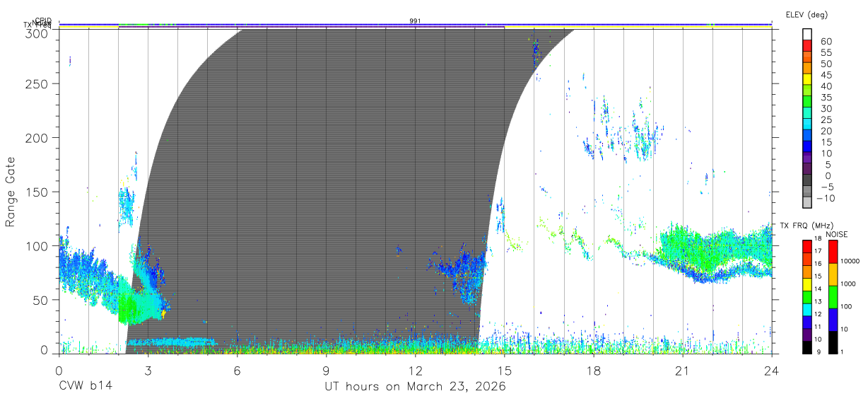Click the red top segment of the NOISE bar

(x=833, y=251)
